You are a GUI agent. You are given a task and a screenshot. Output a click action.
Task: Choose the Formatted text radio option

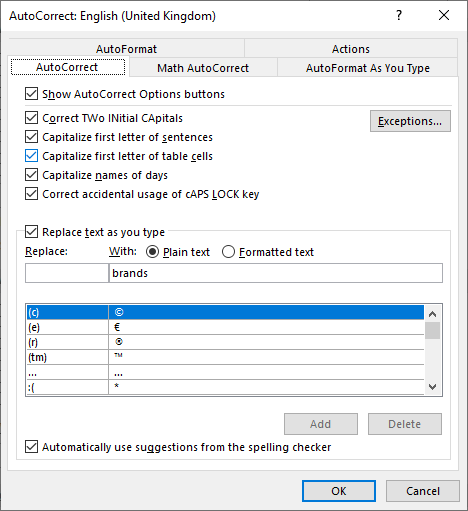pos(228,252)
